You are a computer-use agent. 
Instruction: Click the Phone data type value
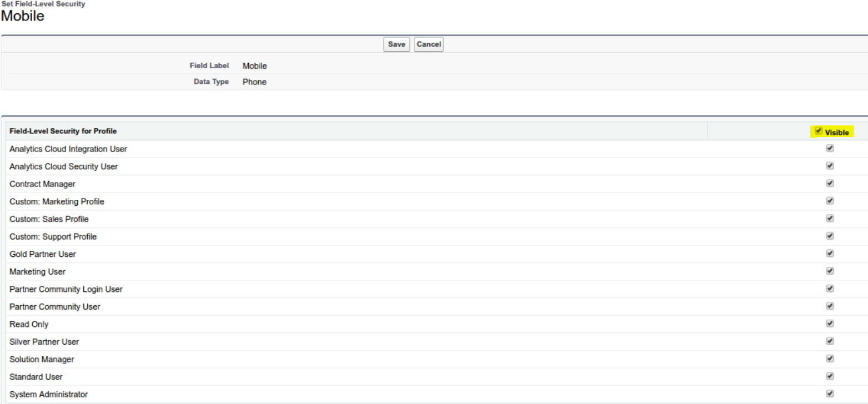[x=254, y=82]
